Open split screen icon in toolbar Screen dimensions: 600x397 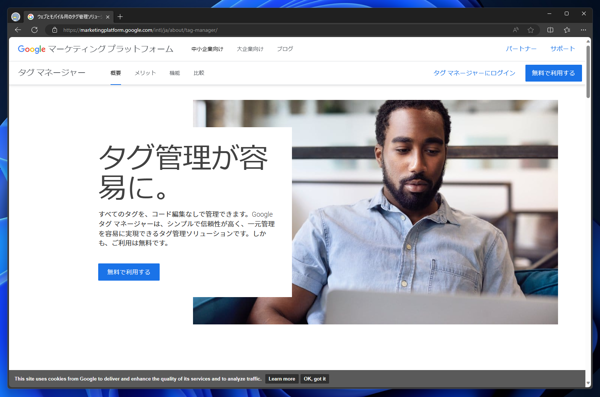[550, 30]
